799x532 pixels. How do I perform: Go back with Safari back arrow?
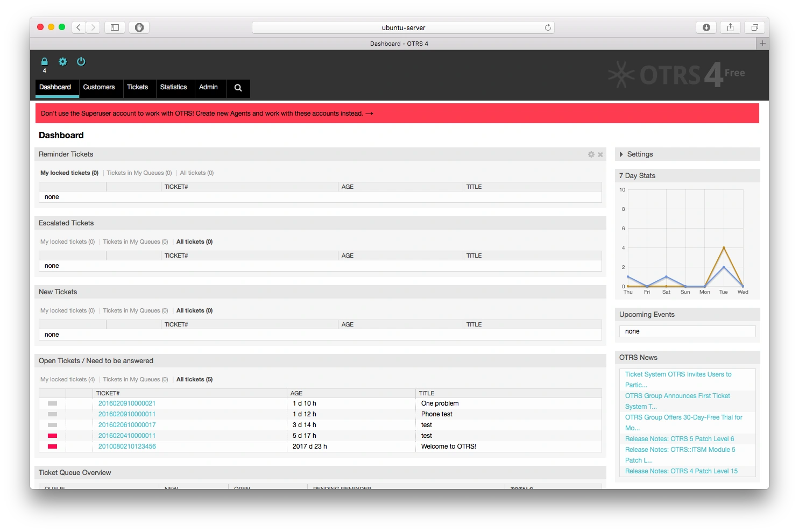[x=79, y=27]
